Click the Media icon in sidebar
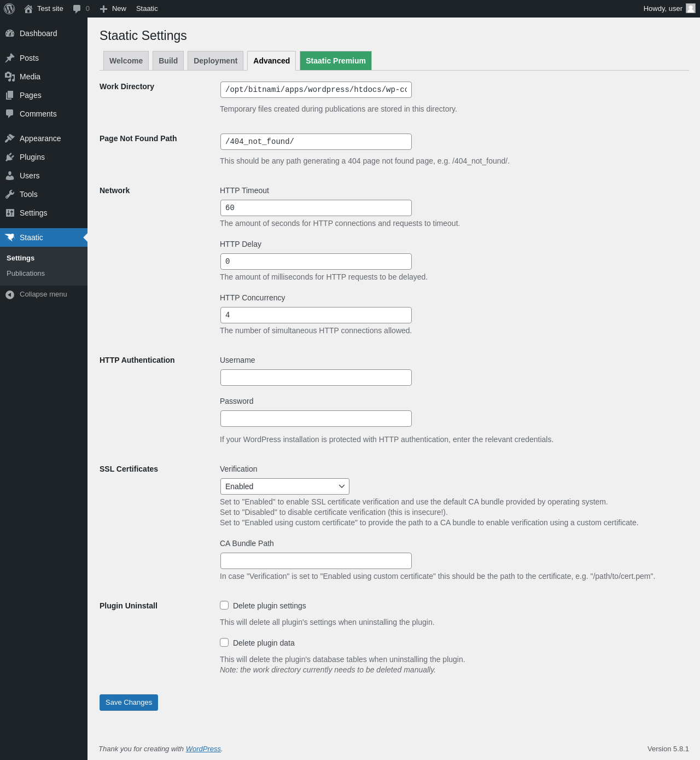Viewport: 700px width, 760px height. (x=10, y=77)
